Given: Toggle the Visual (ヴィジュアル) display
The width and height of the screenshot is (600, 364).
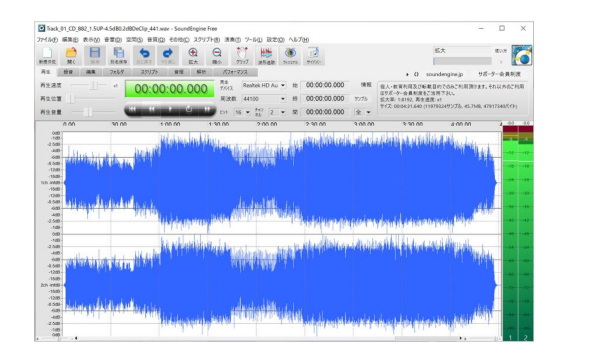Looking at the screenshot, I should 290,55.
